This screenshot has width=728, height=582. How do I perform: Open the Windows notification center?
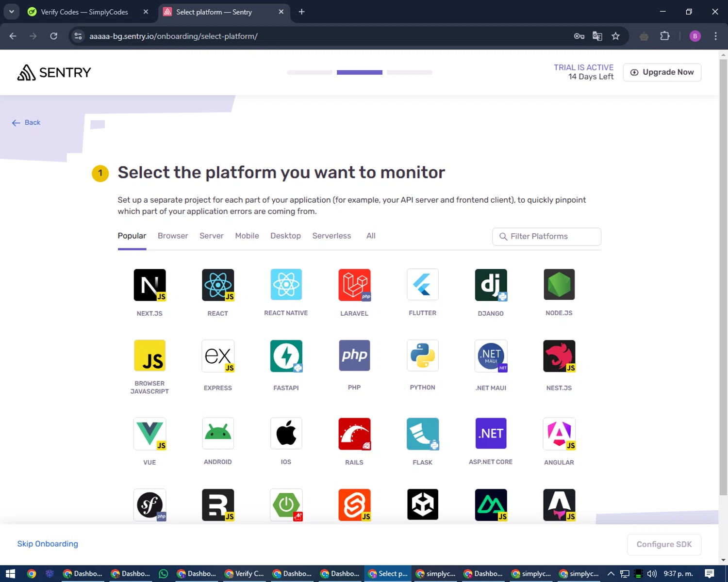tap(710, 574)
